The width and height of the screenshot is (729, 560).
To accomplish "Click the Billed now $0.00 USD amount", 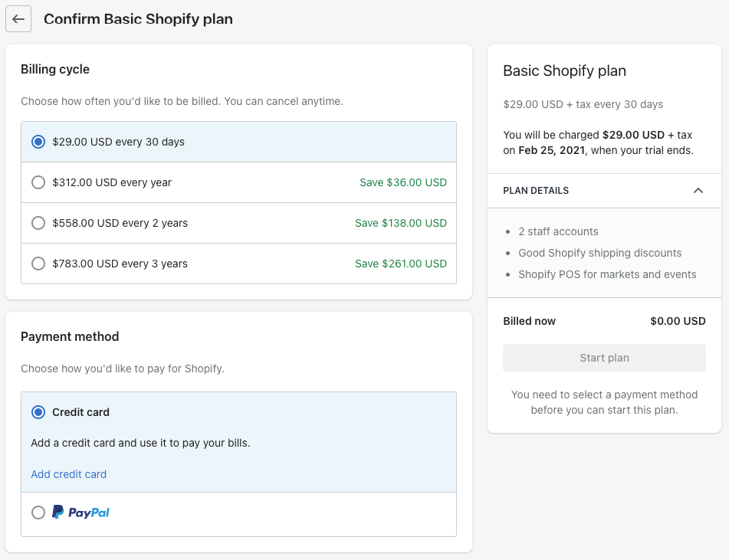I will pos(678,321).
